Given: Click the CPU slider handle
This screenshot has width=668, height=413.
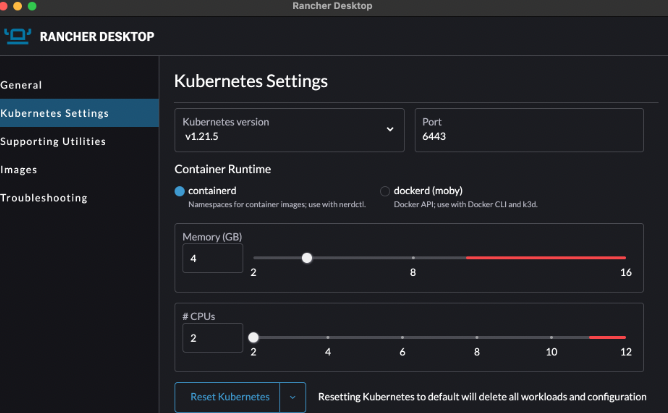Looking at the screenshot, I should tap(253, 338).
